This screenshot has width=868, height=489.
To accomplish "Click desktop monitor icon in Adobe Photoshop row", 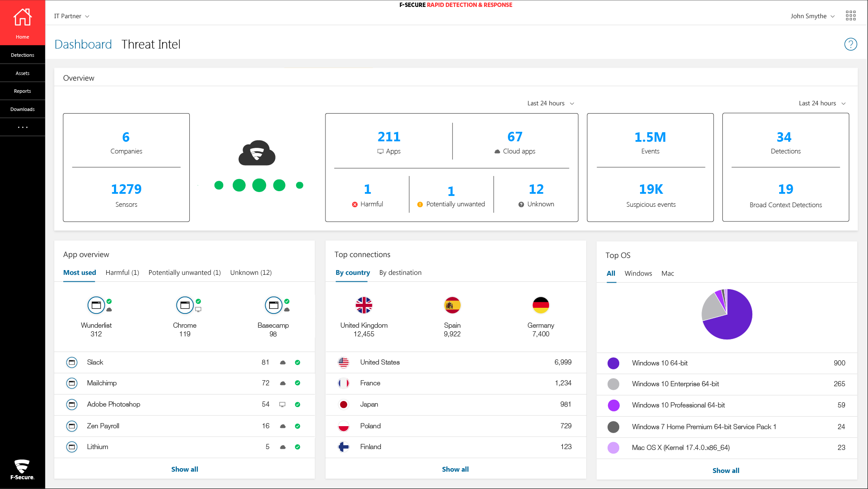I will click(x=282, y=404).
